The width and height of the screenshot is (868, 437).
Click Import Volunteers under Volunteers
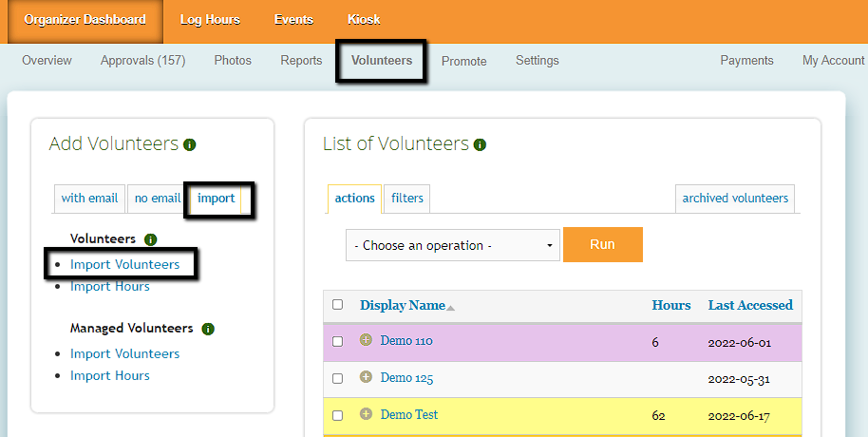(x=125, y=265)
